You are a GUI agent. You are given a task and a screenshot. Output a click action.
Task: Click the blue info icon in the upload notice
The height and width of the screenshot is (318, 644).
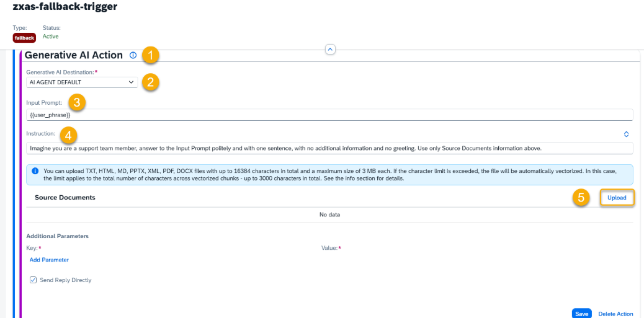click(35, 170)
